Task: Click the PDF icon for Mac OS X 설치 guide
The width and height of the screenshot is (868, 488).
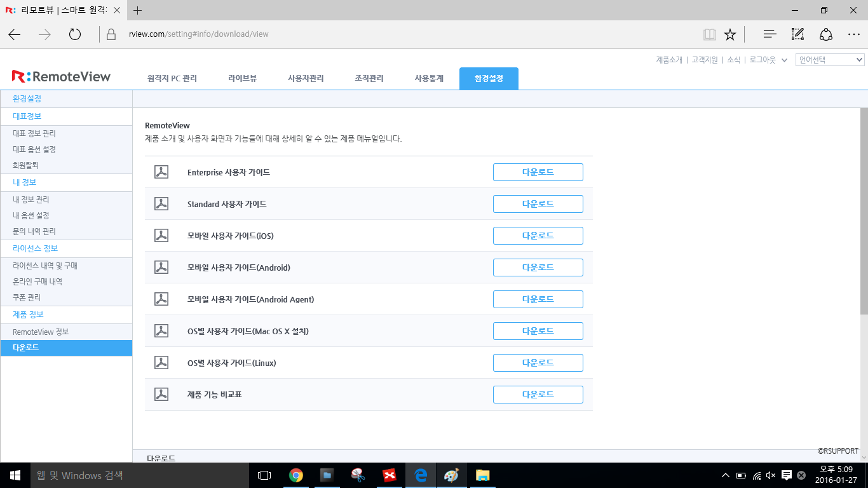Action: click(x=161, y=331)
